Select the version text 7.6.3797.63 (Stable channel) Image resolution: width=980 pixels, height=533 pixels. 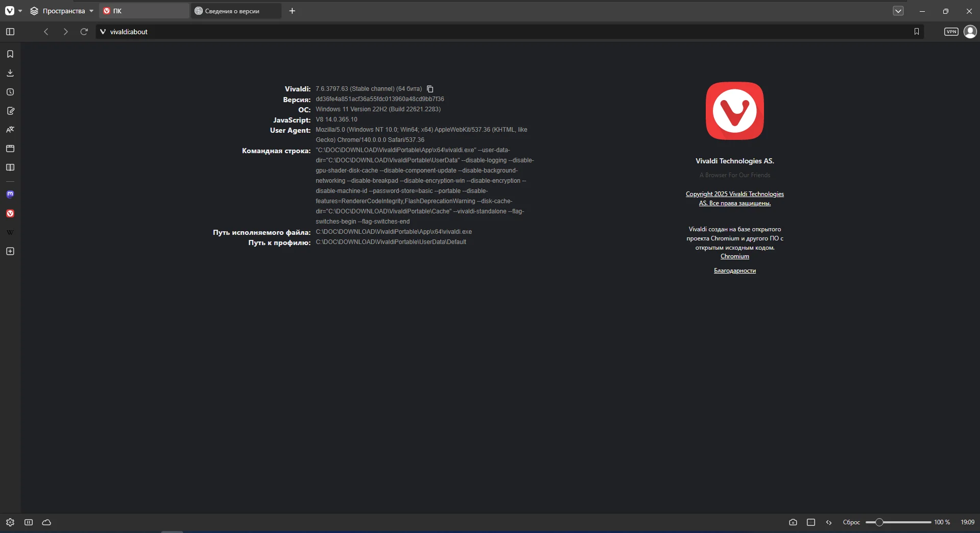pos(369,89)
